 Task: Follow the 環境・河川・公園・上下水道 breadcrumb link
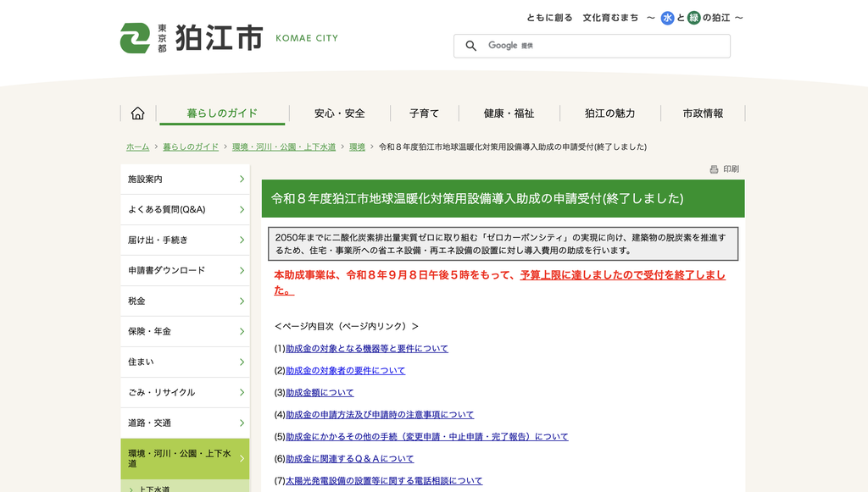[x=284, y=147]
